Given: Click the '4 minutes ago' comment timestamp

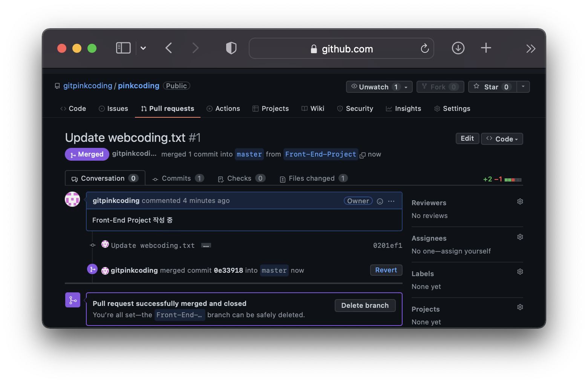Looking at the screenshot, I should tap(206, 201).
